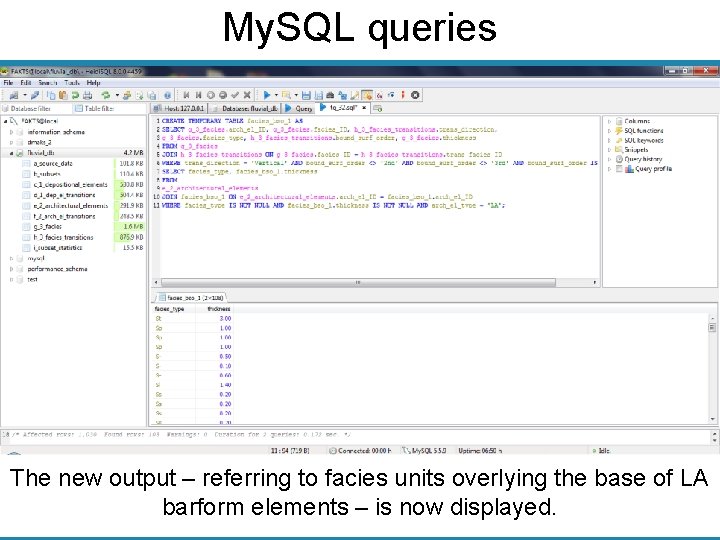Expand the Query history helper node
This screenshot has height=540, width=720.
609,159
